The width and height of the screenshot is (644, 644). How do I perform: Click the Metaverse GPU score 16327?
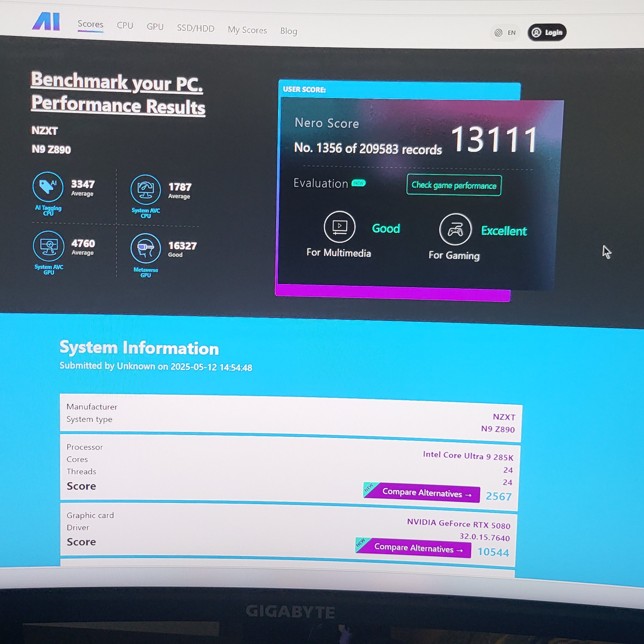[x=182, y=246]
